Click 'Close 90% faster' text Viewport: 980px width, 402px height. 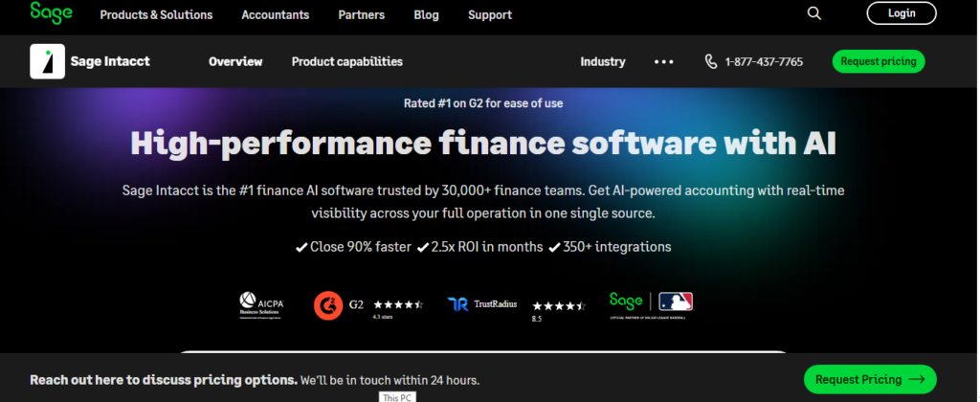click(x=361, y=247)
